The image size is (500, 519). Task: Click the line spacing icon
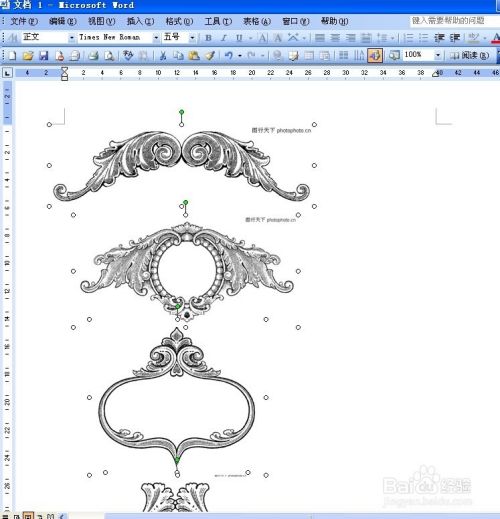coord(382,38)
